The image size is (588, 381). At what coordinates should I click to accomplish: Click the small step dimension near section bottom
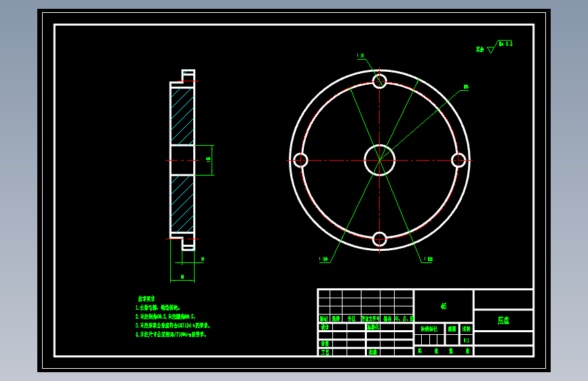(x=203, y=259)
